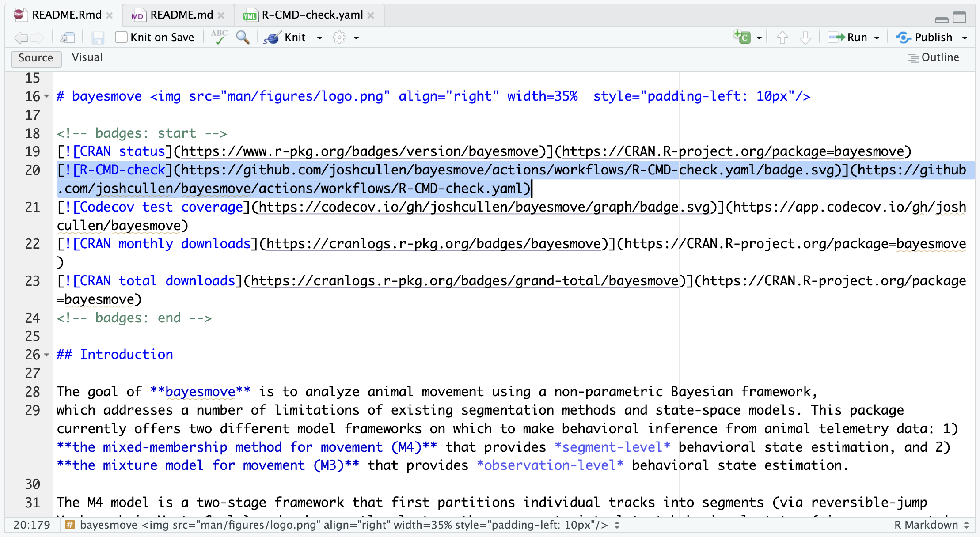The image size is (980, 537).
Task: Expand Knit options dropdown arrow
Action: coord(319,38)
